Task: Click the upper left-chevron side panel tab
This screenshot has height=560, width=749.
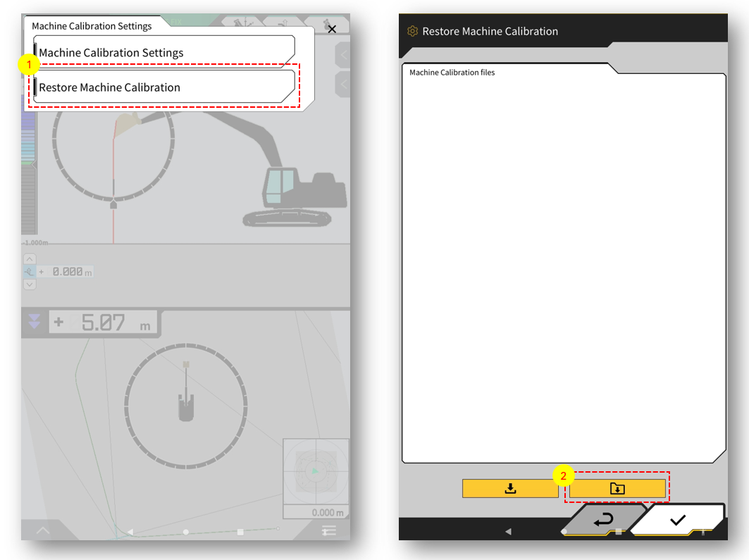Action: pyautogui.click(x=343, y=54)
